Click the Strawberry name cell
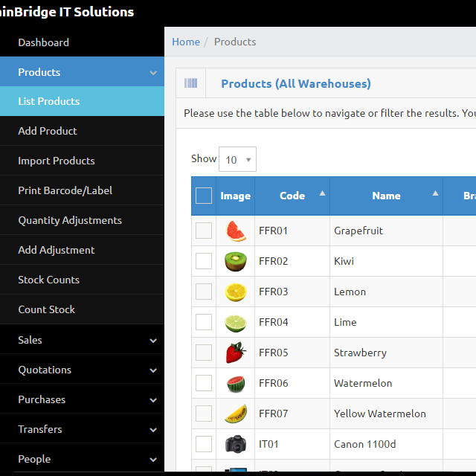The image size is (476, 476). coord(386,353)
